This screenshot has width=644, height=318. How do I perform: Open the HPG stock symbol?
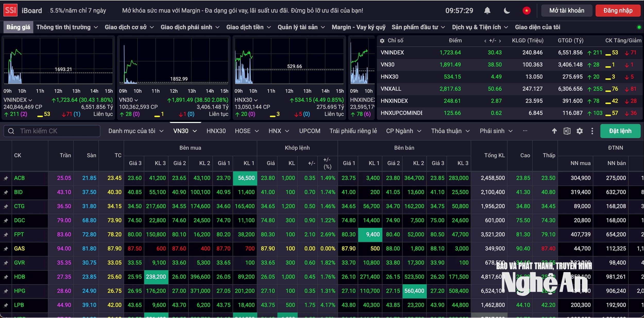pyautogui.click(x=20, y=291)
